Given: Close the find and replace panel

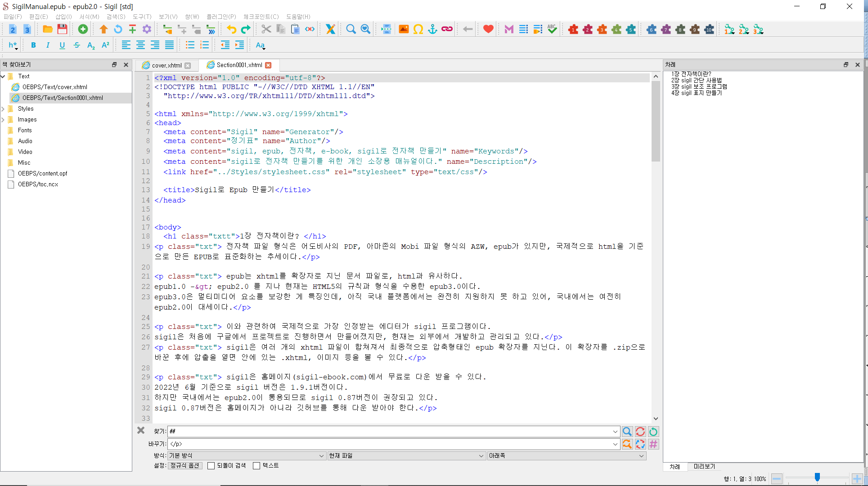Looking at the screenshot, I should [x=141, y=431].
